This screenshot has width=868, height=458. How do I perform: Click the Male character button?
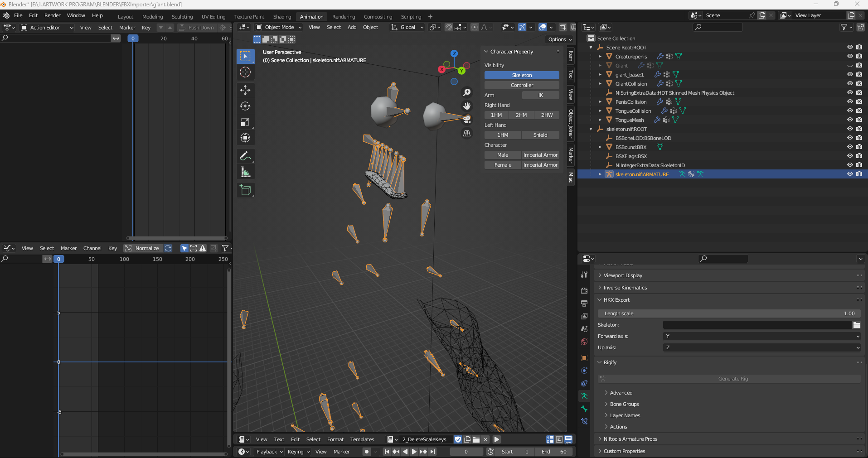[503, 155]
